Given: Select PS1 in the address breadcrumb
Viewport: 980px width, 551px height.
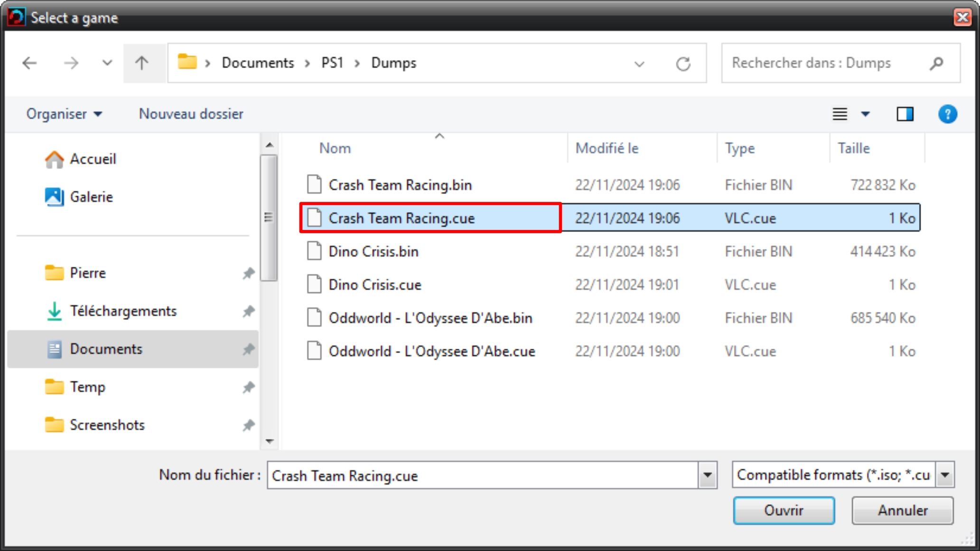Looking at the screenshot, I should 332,63.
